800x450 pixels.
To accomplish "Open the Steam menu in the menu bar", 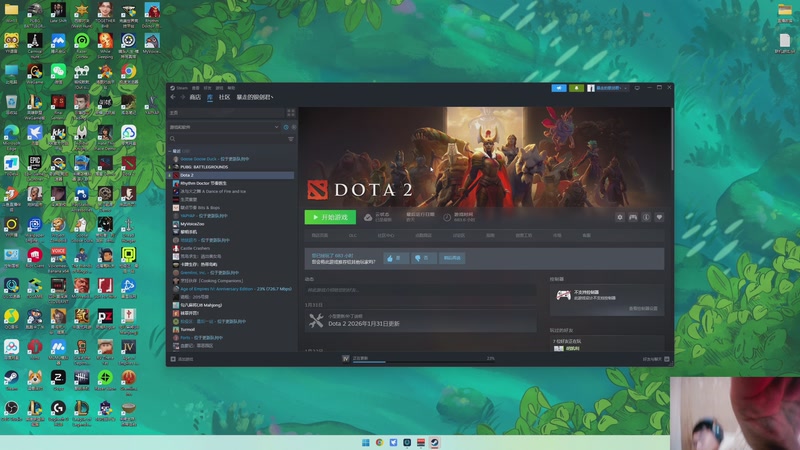I will tap(179, 88).
